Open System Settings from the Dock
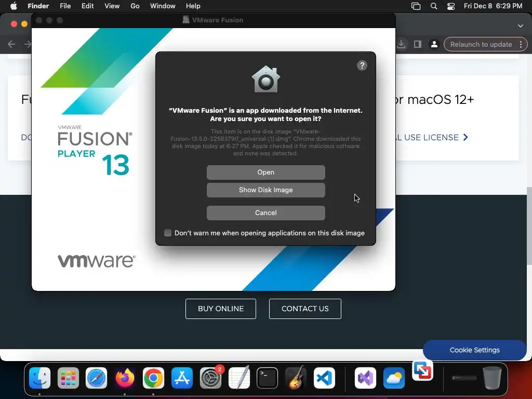This screenshot has height=399, width=532. pos(210,378)
